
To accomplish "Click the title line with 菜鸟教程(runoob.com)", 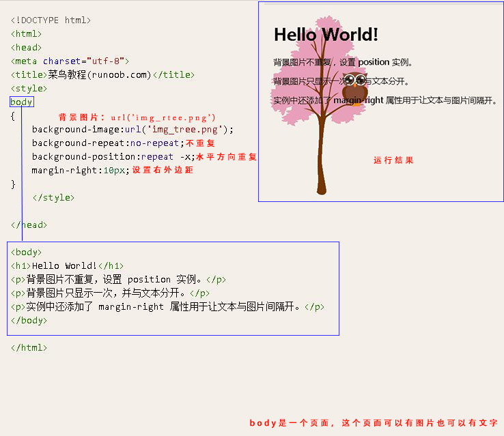I will tap(102, 75).
